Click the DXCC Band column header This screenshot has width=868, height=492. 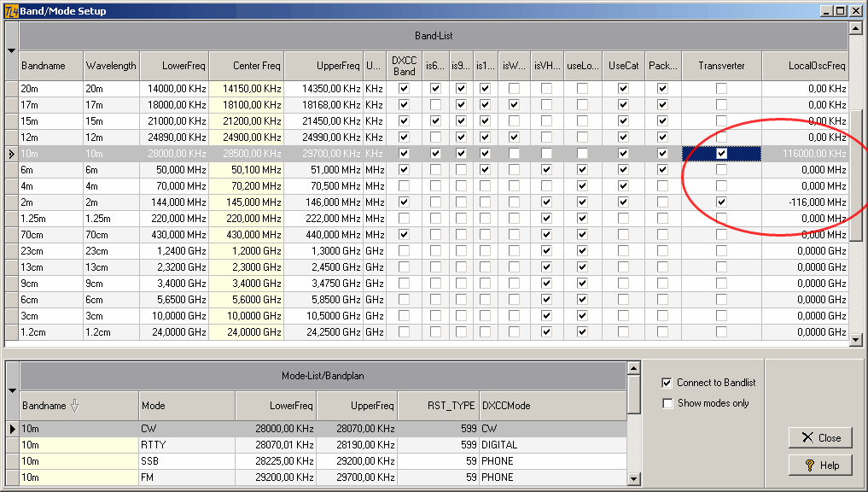pos(404,66)
